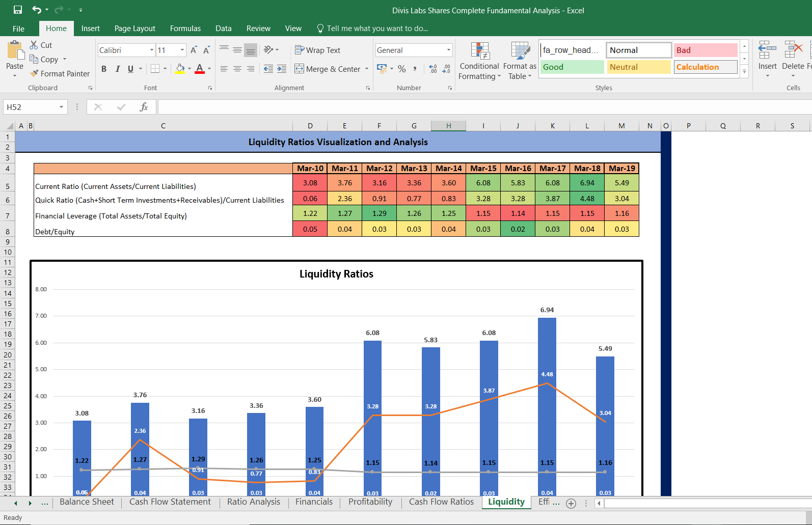This screenshot has width=812, height=525.
Task: Switch to Profitability sheet tab
Action: click(370, 502)
